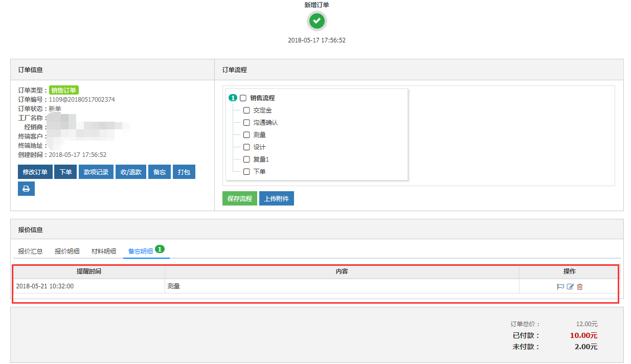
Task: Collapse the 销售流程 tree node badge
Action: (233, 98)
